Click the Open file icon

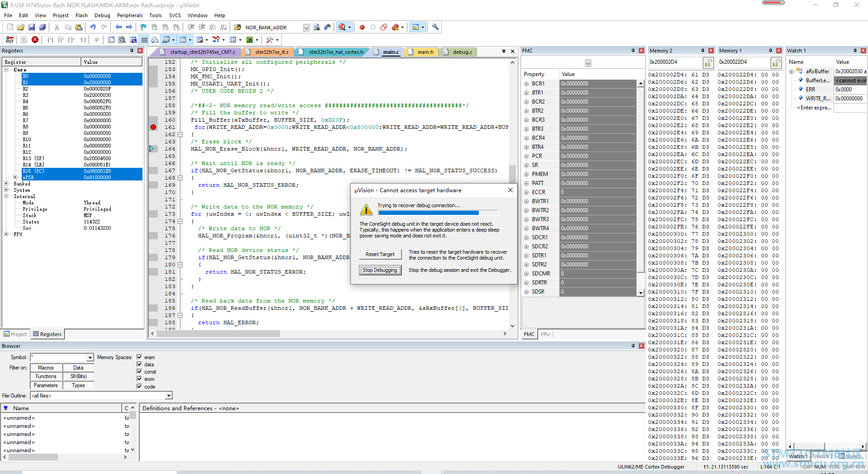coord(21,27)
